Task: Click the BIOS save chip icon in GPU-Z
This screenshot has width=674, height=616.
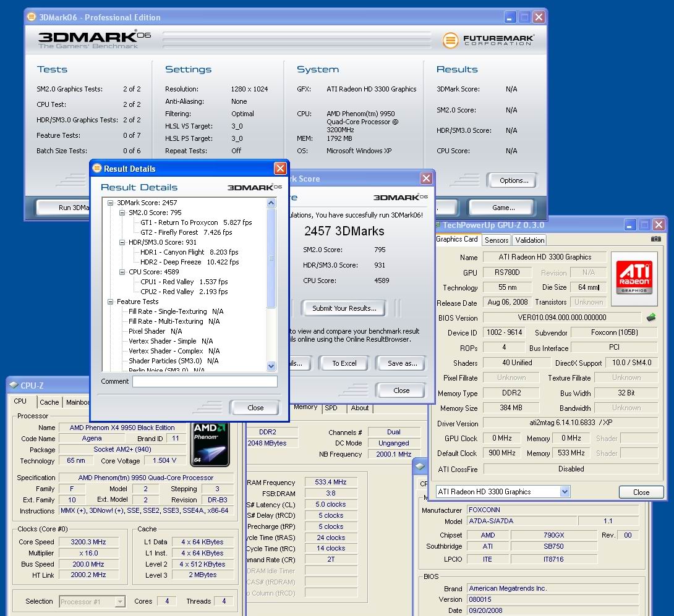Action: tap(651, 318)
